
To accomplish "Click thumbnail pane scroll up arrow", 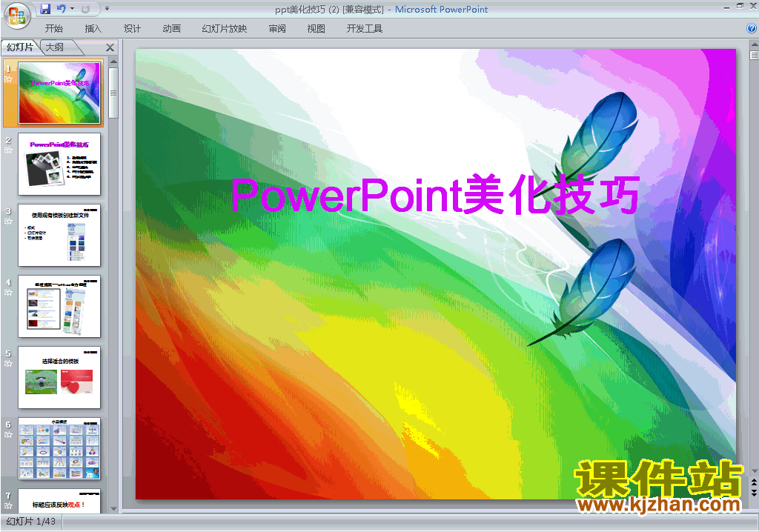I will tap(113, 62).
